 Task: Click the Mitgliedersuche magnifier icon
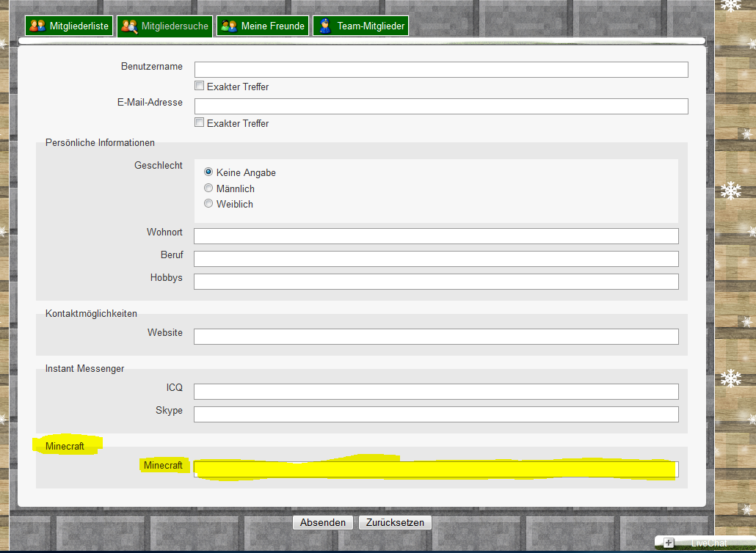tap(129, 26)
